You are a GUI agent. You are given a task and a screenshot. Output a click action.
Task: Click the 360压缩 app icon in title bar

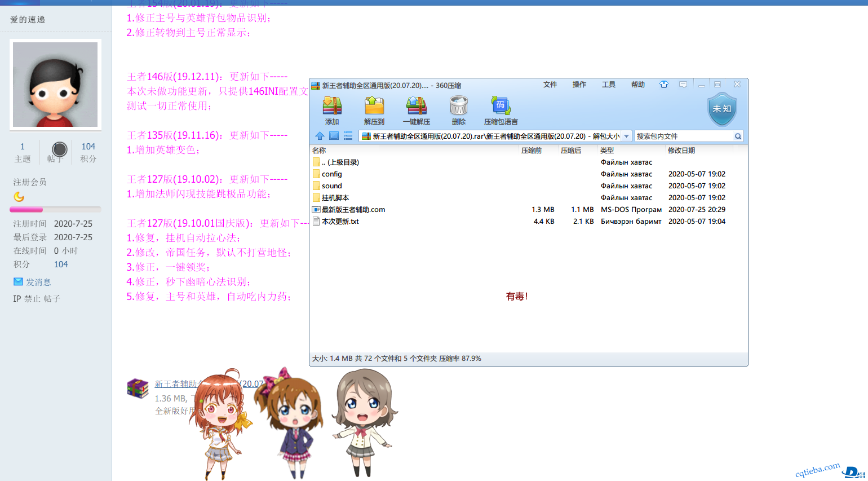click(x=316, y=86)
